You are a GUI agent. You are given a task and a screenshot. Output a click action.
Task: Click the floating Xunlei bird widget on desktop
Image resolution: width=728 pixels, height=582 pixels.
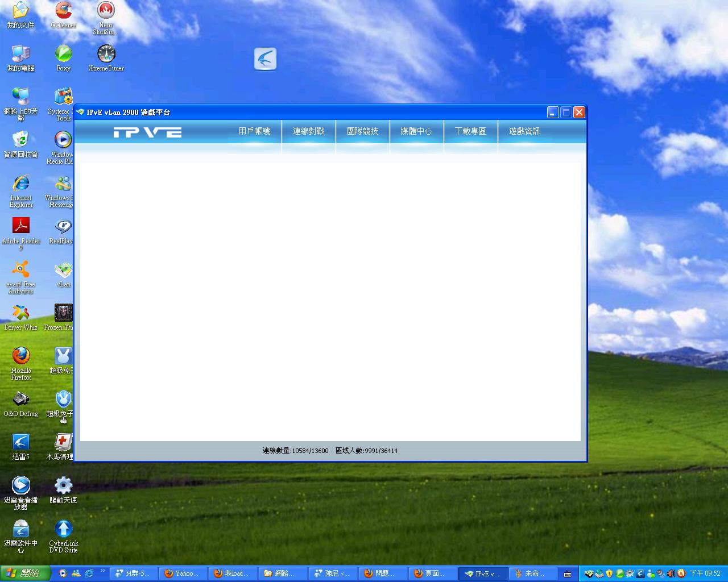[x=265, y=59]
